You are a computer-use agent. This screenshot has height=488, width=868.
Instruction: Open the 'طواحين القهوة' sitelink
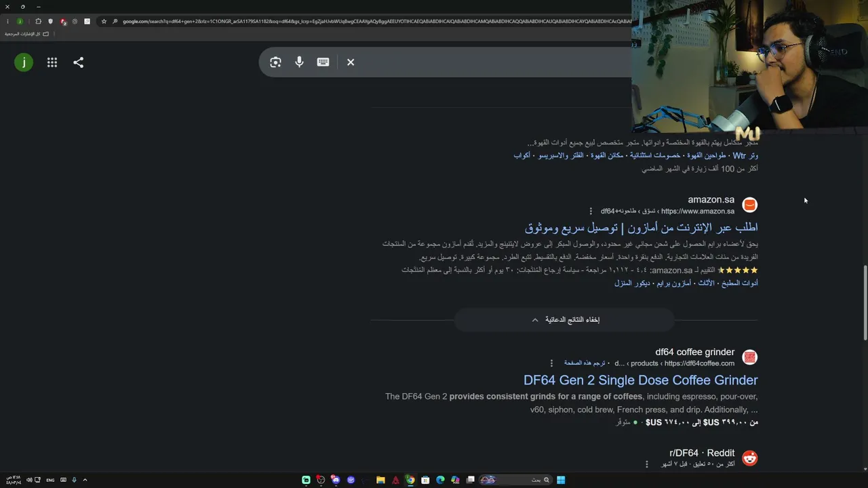pos(707,156)
